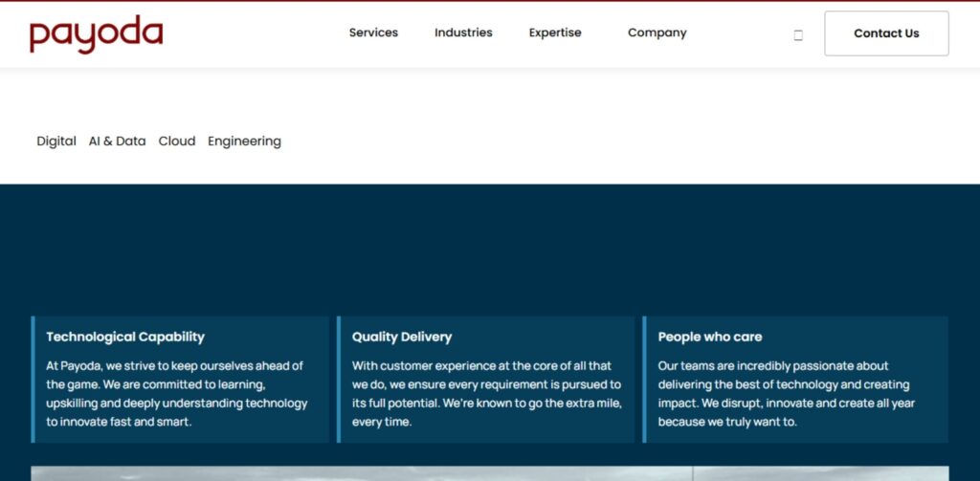Select the Engineering tab
Viewport: 980px width, 481px height.
click(244, 142)
